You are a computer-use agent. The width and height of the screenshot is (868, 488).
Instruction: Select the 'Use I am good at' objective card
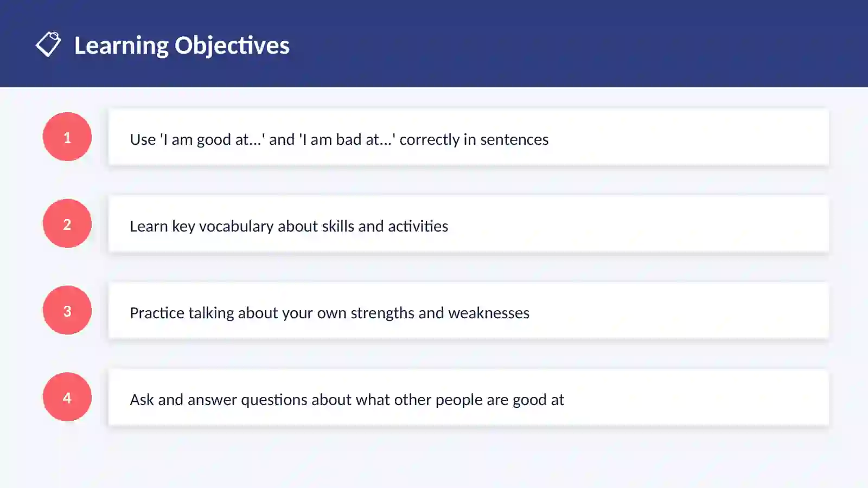coord(469,137)
